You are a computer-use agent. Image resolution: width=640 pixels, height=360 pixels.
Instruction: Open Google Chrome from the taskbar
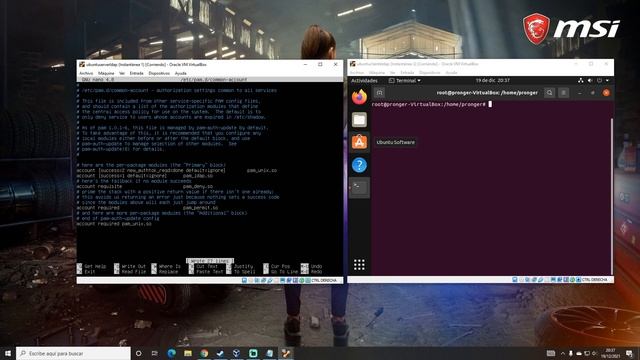204,353
